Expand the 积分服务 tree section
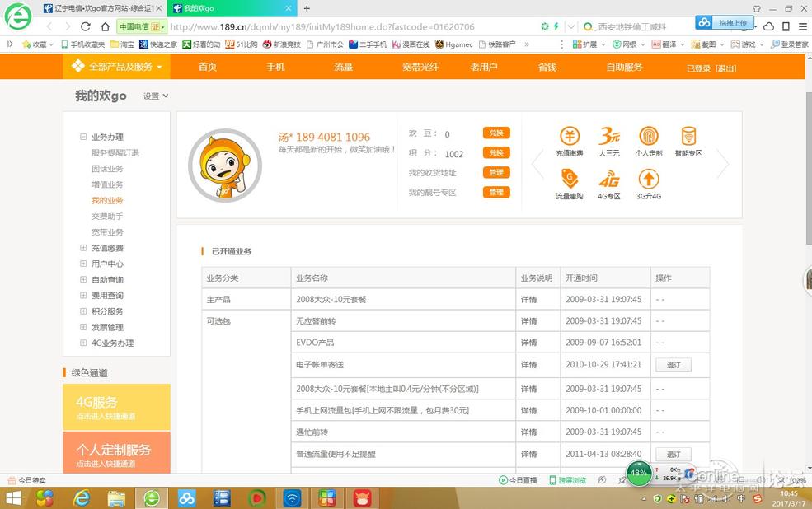Viewport: 812px width, 509px height. coord(83,311)
